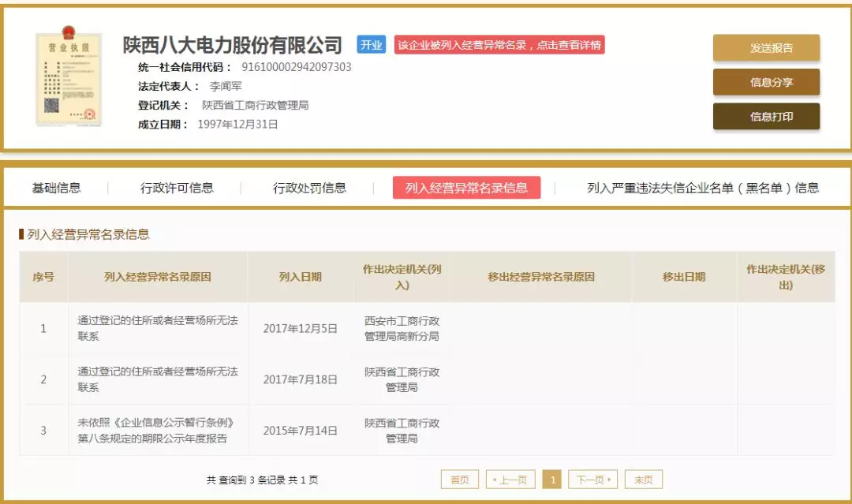The width and height of the screenshot is (852, 504).
Task: Click the 信息分享 button
Action: click(766, 82)
